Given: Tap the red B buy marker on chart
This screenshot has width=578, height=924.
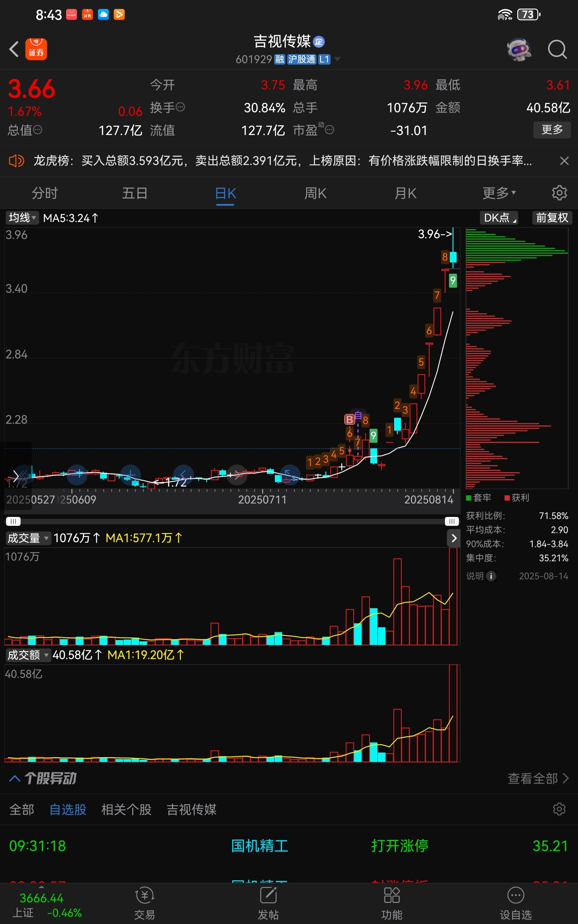Looking at the screenshot, I should [349, 420].
